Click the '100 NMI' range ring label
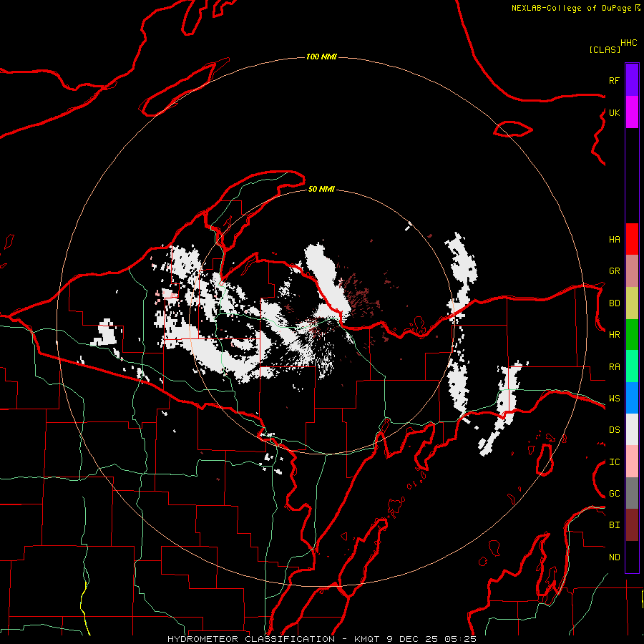Viewport: 644px width, 644px height. coord(321,57)
